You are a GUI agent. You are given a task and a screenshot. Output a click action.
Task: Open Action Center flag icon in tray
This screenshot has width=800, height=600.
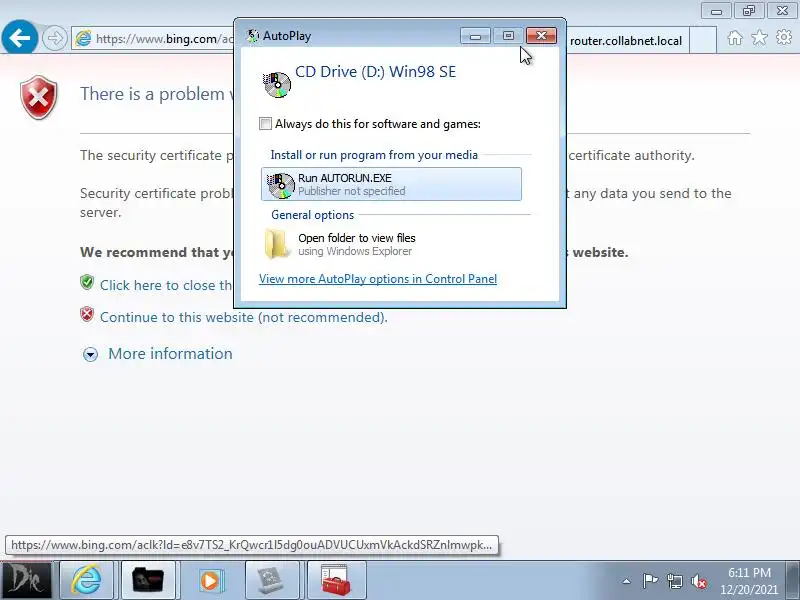pyautogui.click(x=650, y=581)
